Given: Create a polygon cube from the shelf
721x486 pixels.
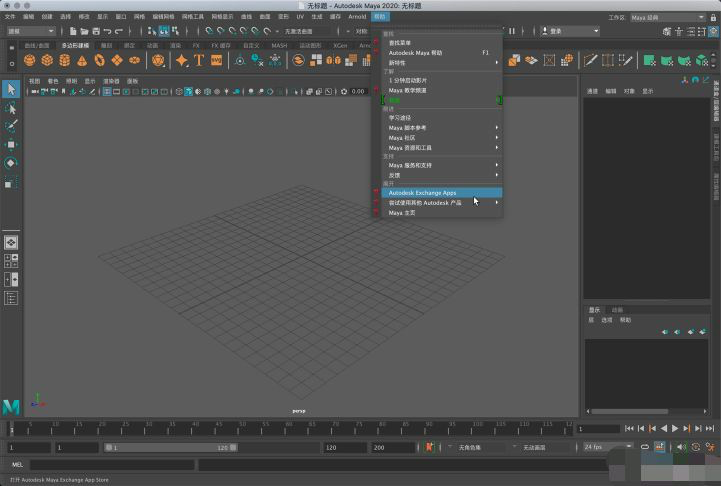Looking at the screenshot, I should (47, 60).
